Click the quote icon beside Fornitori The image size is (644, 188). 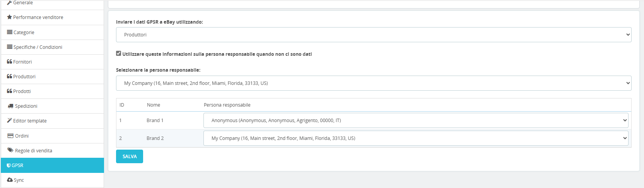pyautogui.click(x=10, y=62)
